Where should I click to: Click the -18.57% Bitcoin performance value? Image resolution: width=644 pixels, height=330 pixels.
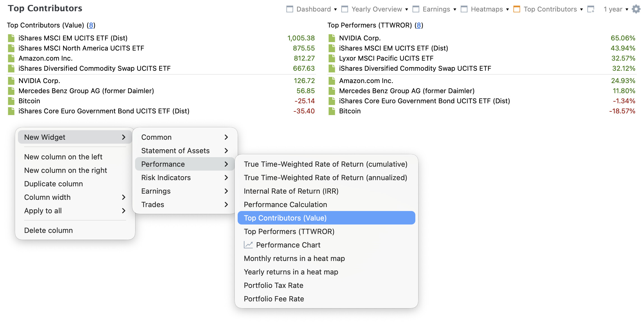[x=622, y=111]
